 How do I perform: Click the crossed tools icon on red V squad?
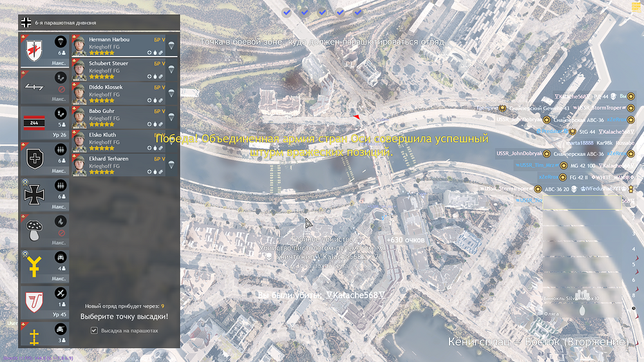[61, 293]
